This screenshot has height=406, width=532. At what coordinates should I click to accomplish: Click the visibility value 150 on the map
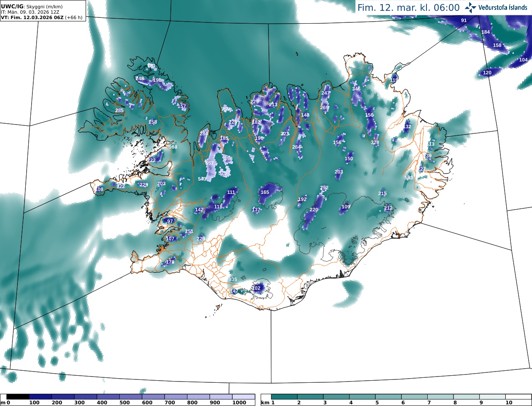[x=349, y=159]
